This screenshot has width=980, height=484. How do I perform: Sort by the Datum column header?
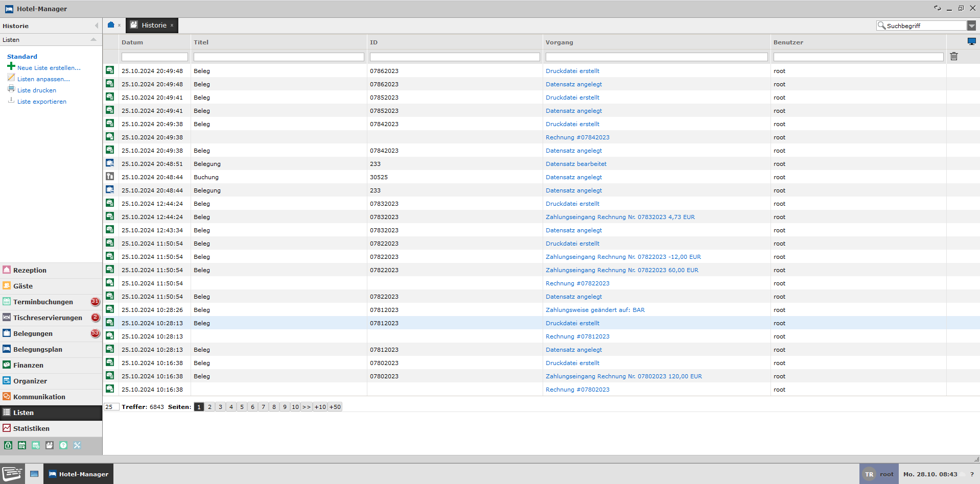(132, 42)
